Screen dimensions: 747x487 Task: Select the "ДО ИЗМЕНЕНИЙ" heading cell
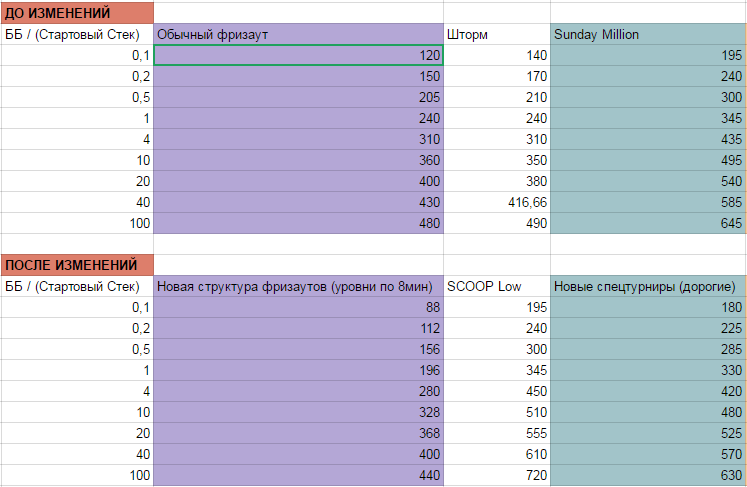76,13
